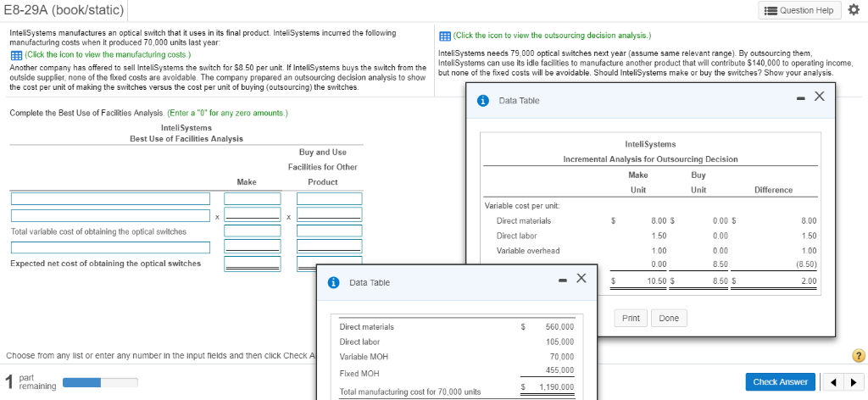868x400 pixels.
Task: Click the info icon in the manufacturing costs Data Table
Action: click(333, 283)
